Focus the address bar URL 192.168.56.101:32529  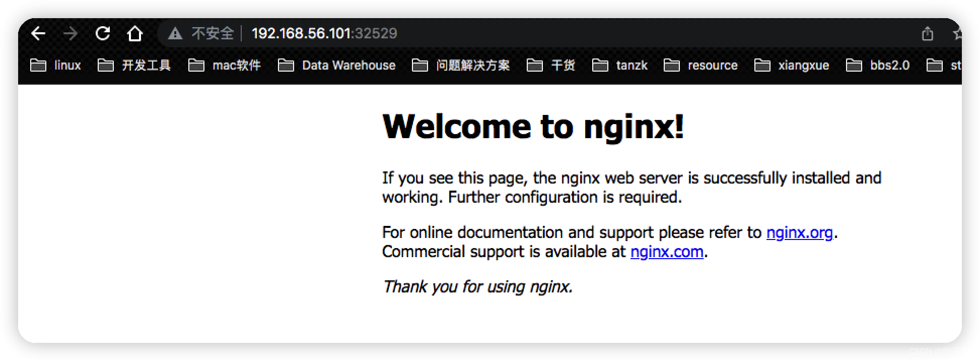(324, 33)
